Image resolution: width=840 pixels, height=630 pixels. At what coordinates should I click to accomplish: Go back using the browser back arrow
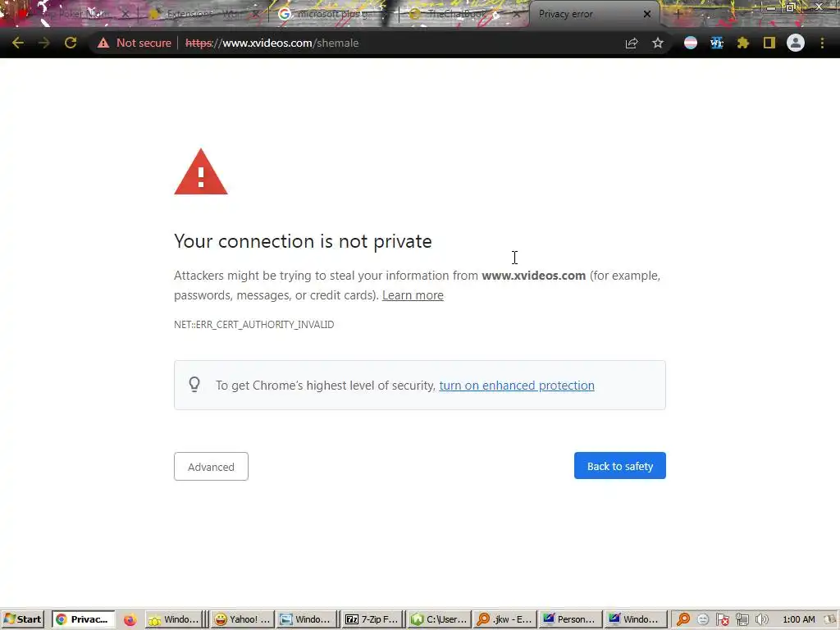point(18,43)
